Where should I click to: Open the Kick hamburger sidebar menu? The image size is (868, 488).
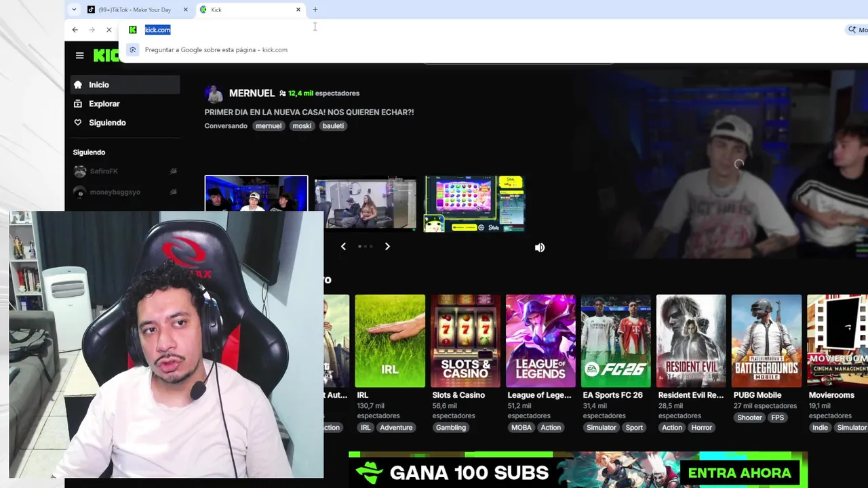(x=79, y=56)
